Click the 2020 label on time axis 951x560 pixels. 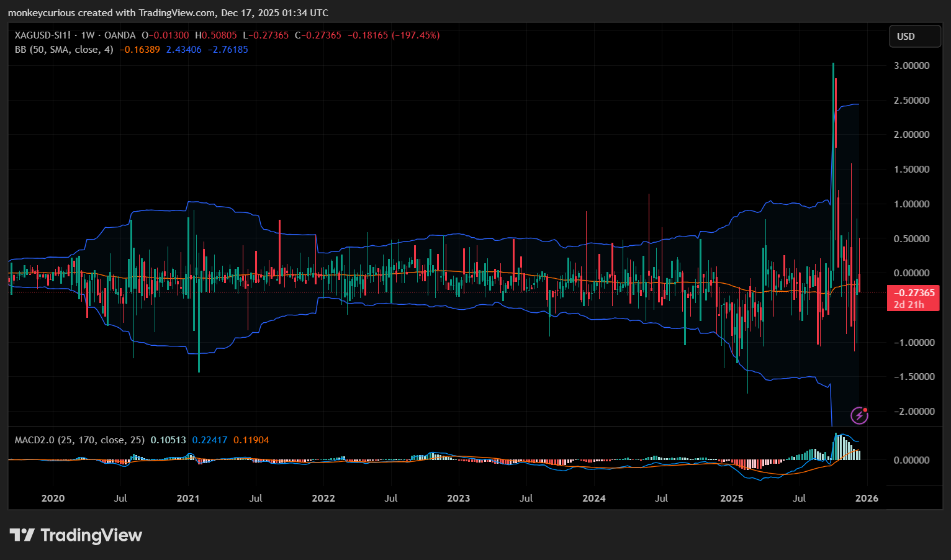tap(53, 499)
